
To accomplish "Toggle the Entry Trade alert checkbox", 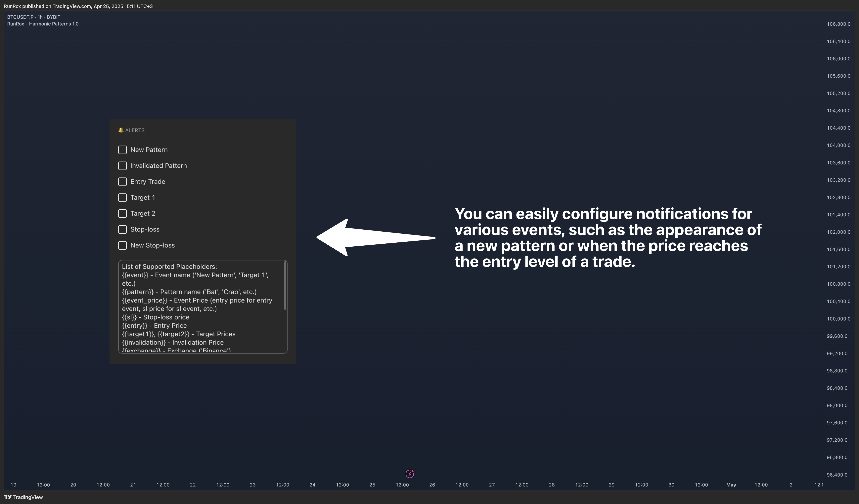I will [122, 182].
